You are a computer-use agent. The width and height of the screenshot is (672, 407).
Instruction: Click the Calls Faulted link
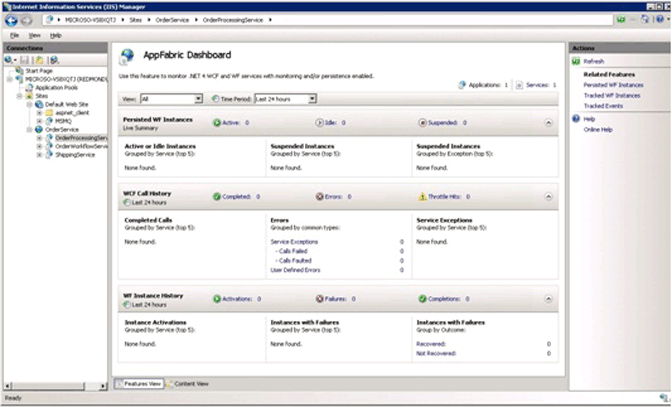click(294, 260)
